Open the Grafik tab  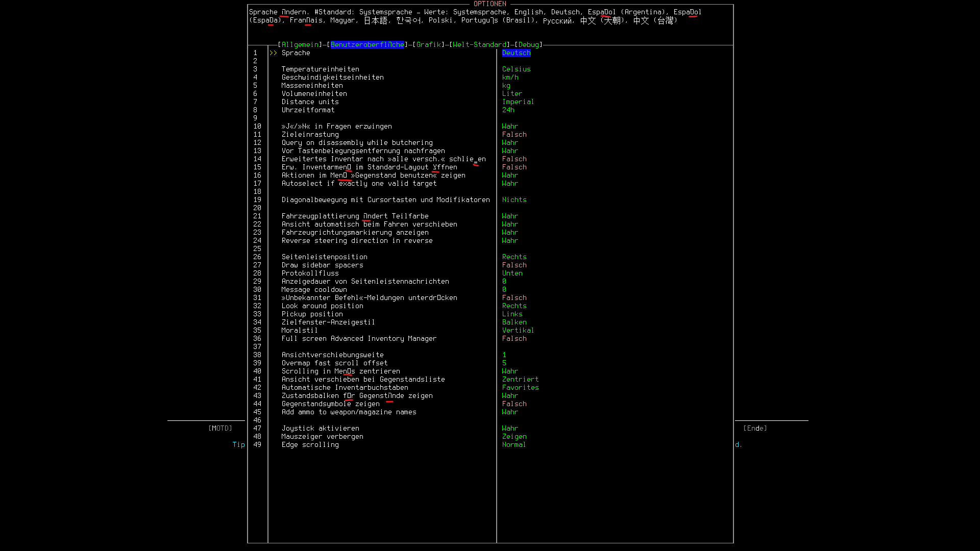coord(428,45)
